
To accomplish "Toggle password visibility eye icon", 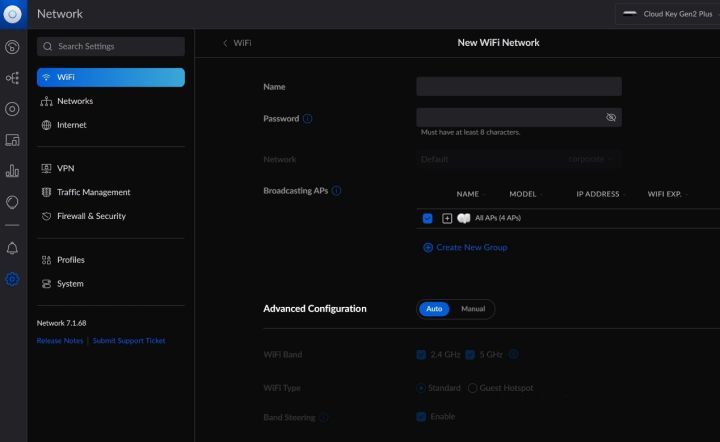I will tap(611, 117).
